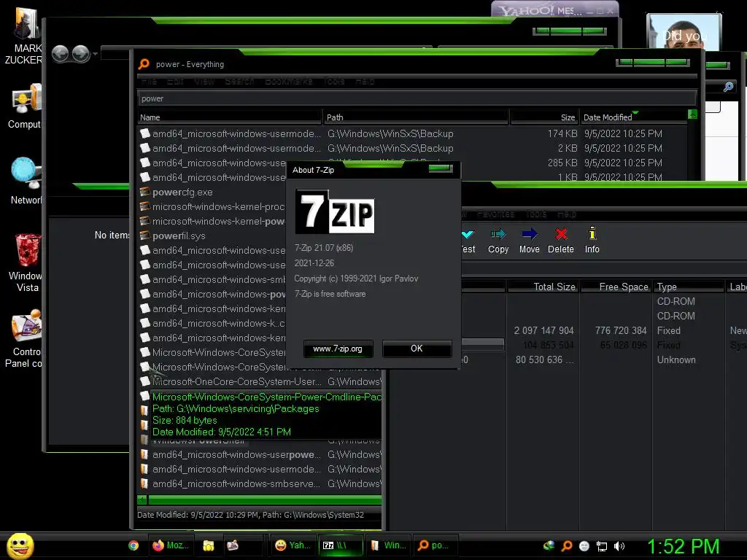
Task: Switch to Everything 'po...' taskbar button
Action: pos(436,545)
